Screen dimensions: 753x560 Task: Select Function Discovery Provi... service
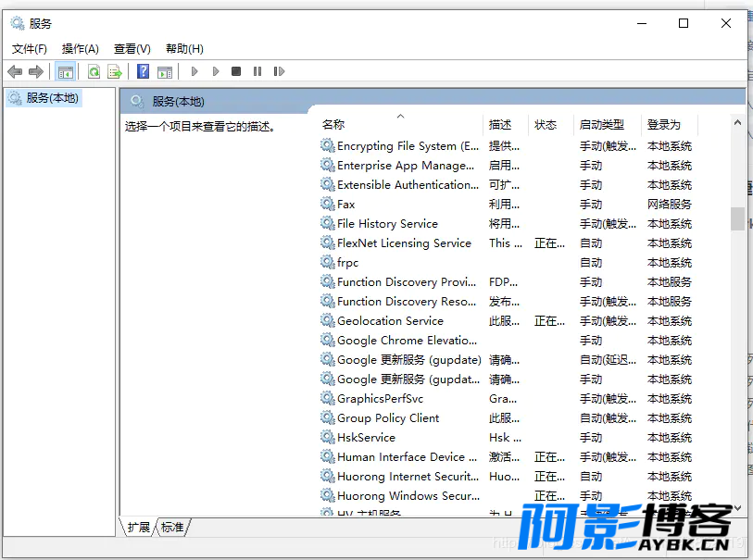pyautogui.click(x=407, y=282)
